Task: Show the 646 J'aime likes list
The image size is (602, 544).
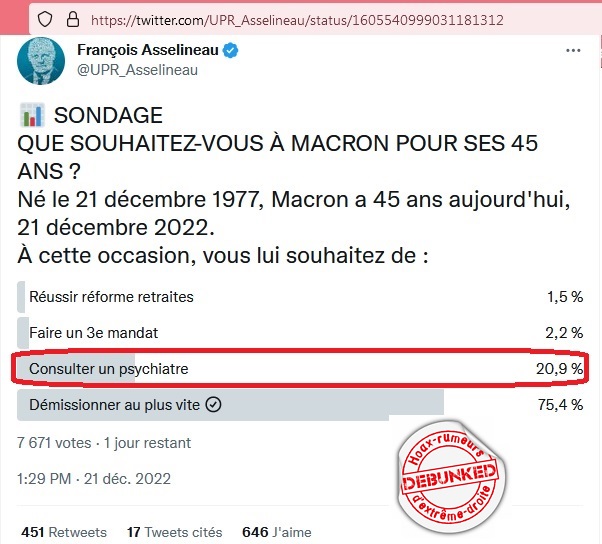Action: click(x=277, y=532)
